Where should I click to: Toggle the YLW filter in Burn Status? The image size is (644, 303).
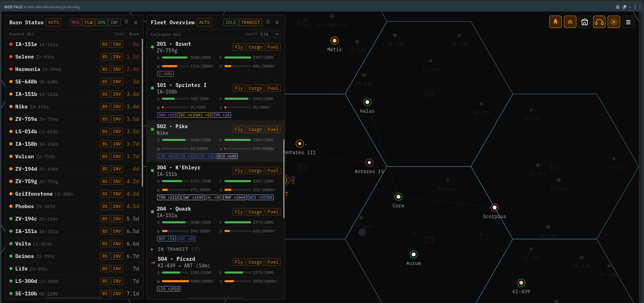click(x=88, y=22)
